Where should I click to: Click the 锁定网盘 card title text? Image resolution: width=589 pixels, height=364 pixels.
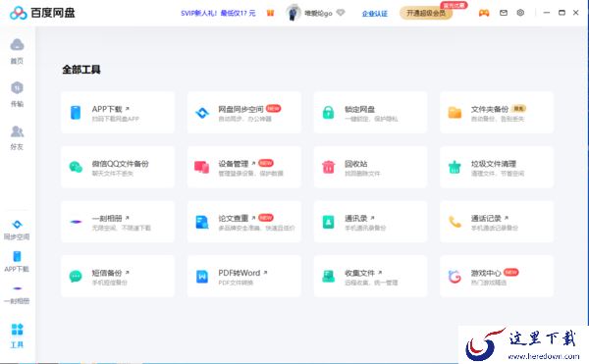tap(360, 109)
